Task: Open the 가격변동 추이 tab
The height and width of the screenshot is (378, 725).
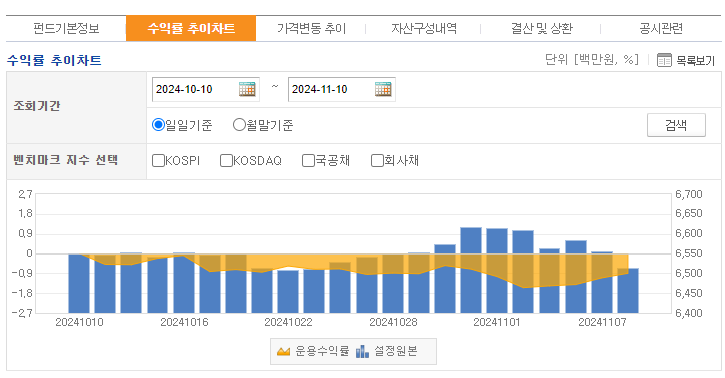Action: click(x=311, y=29)
